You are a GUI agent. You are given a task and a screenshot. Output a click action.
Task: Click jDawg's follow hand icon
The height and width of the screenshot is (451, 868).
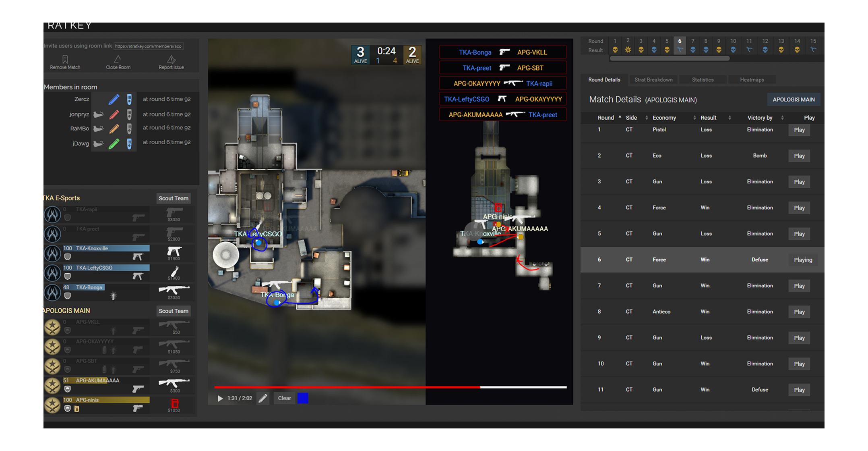pyautogui.click(x=99, y=143)
